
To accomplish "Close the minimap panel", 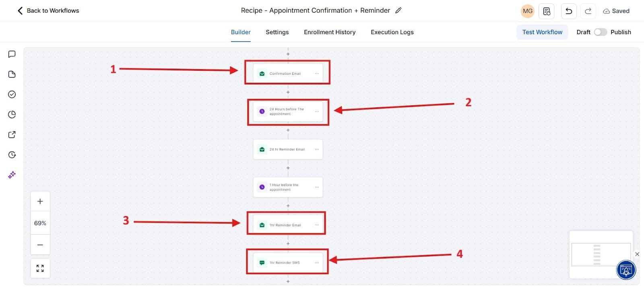I will coord(637,254).
